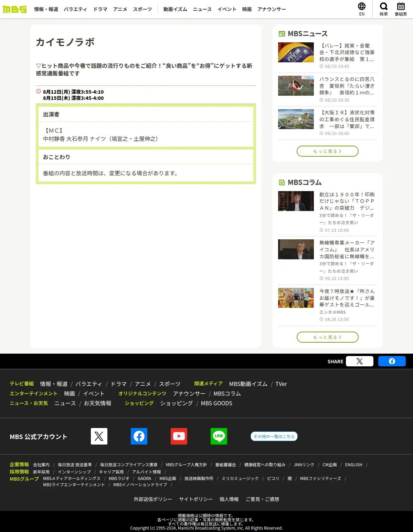The image size is (413, 532).
Task: Click もっと見る under MBSコラム
Action: [x=328, y=337]
